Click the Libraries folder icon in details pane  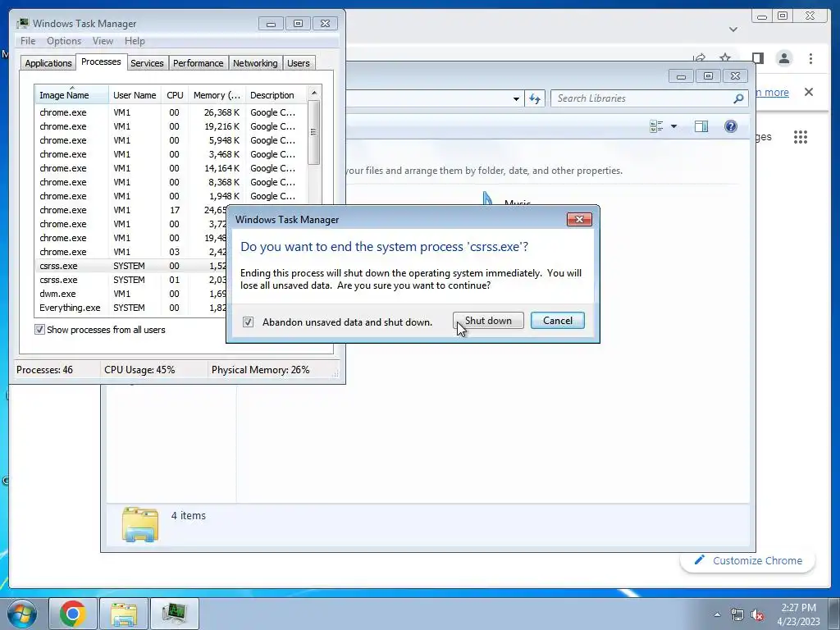(x=139, y=524)
